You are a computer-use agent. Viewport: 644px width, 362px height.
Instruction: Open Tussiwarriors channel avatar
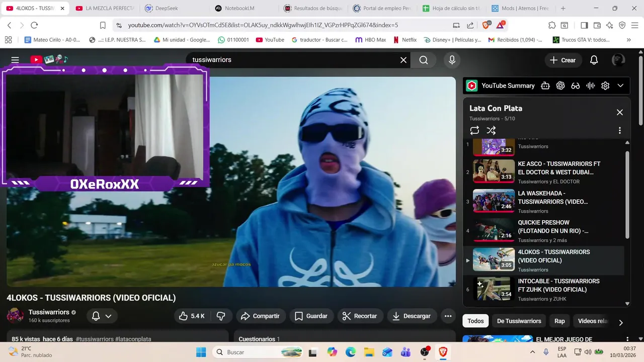tap(15, 316)
